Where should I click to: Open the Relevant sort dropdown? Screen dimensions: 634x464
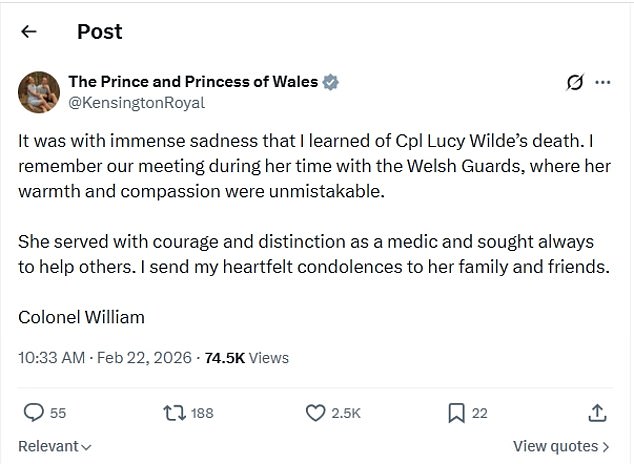click(x=55, y=446)
